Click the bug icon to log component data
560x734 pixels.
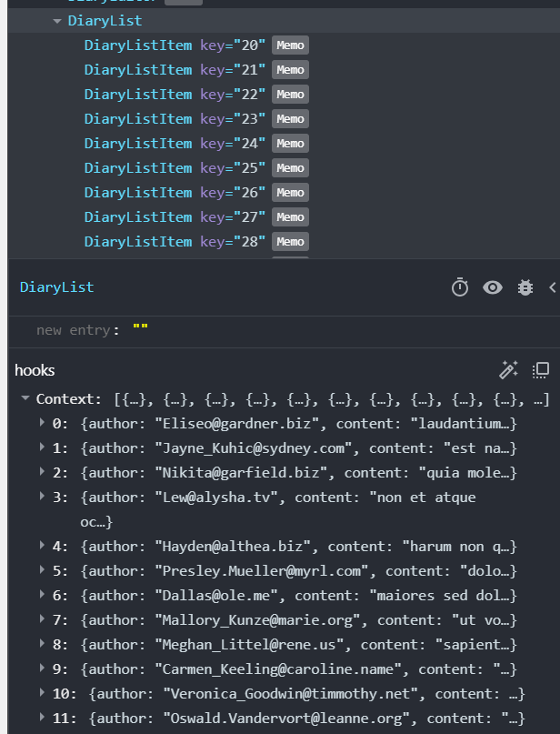pyautogui.click(x=525, y=287)
